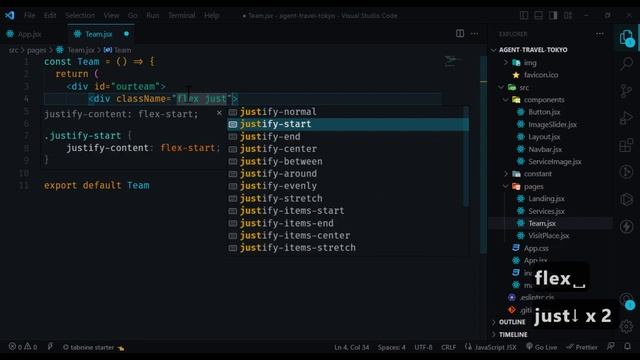
Task: Click the Prettier status bar item
Action: pos(582,347)
